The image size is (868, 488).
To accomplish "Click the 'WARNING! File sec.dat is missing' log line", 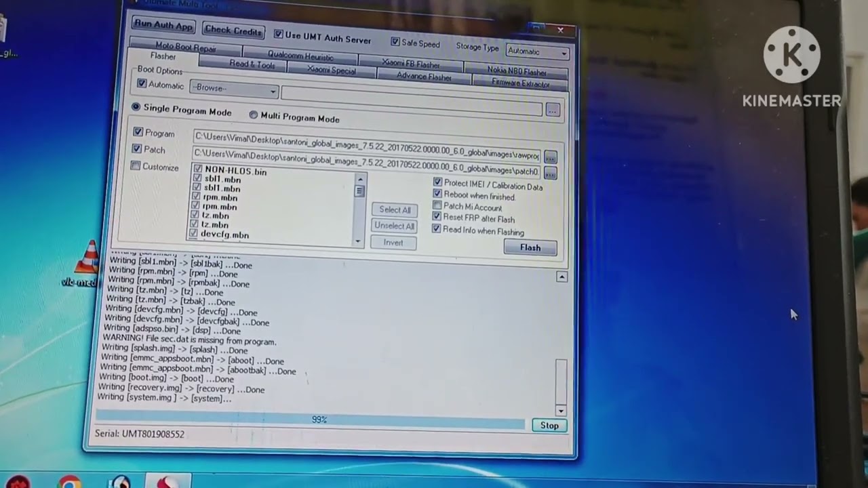I will [190, 341].
